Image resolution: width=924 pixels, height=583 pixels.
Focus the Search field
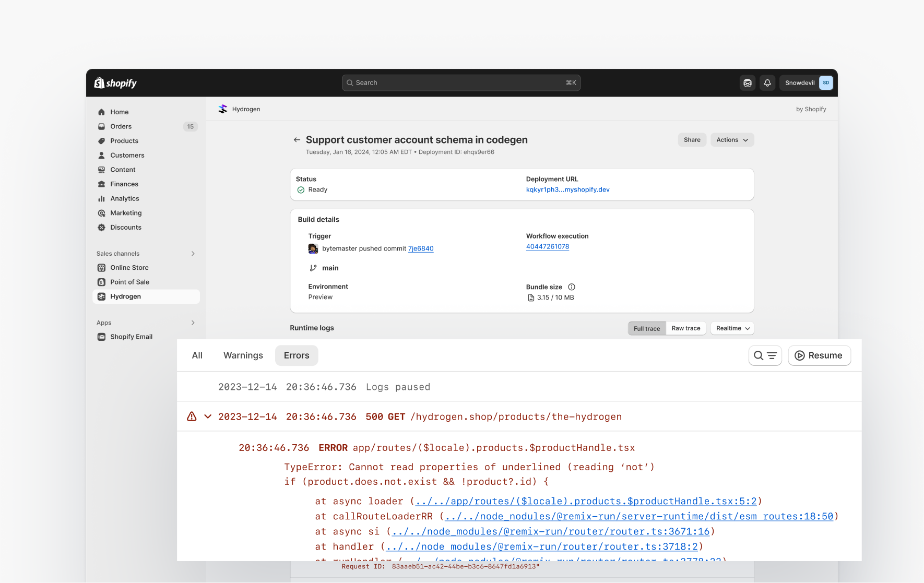(x=461, y=83)
